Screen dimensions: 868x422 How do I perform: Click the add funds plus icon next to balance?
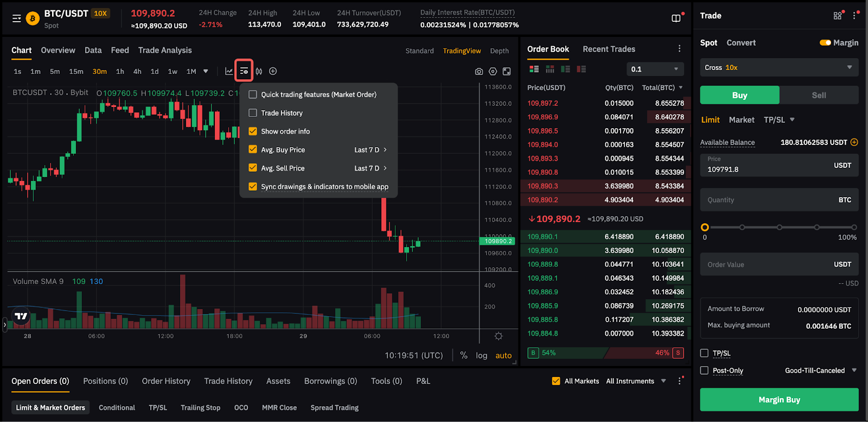[854, 142]
